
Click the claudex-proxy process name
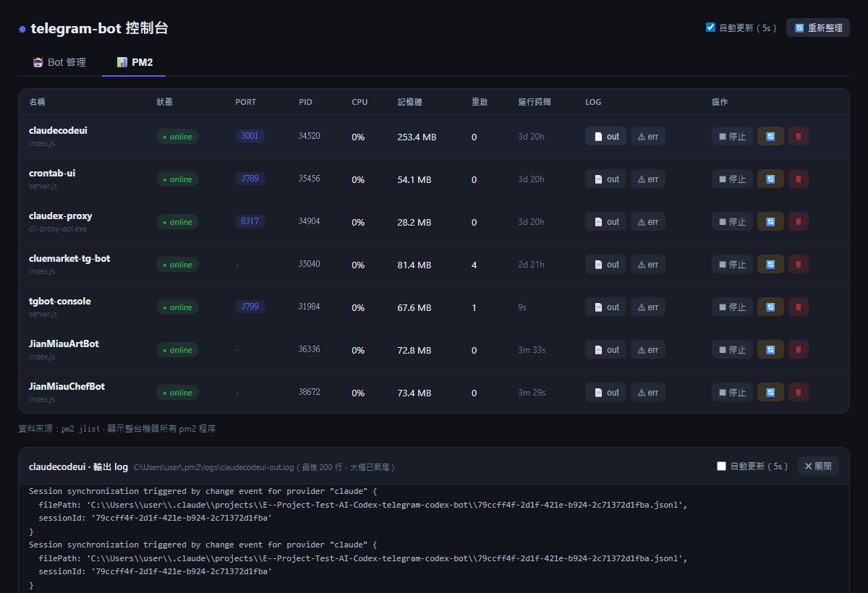(61, 216)
